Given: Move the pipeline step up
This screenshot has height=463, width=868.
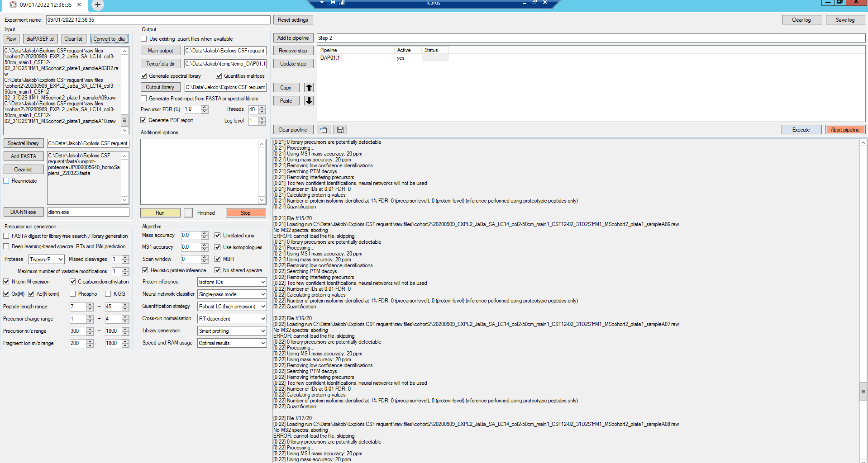Looking at the screenshot, I should 309,87.
